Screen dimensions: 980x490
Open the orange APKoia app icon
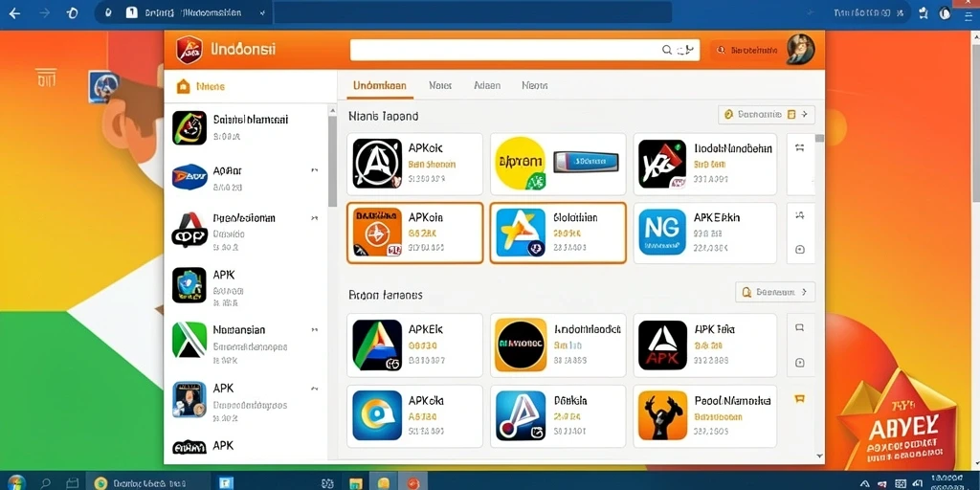coord(377,234)
